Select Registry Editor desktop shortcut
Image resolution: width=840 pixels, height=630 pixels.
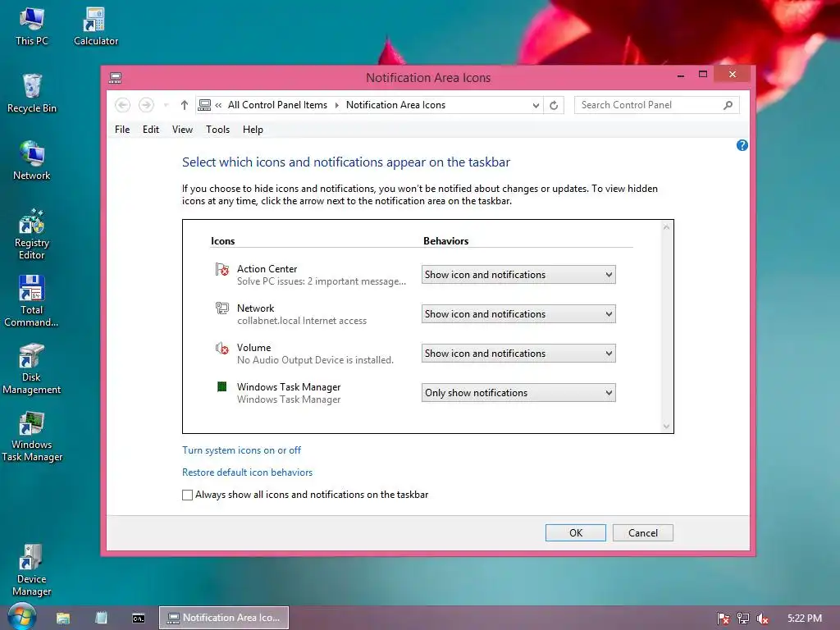32,234
